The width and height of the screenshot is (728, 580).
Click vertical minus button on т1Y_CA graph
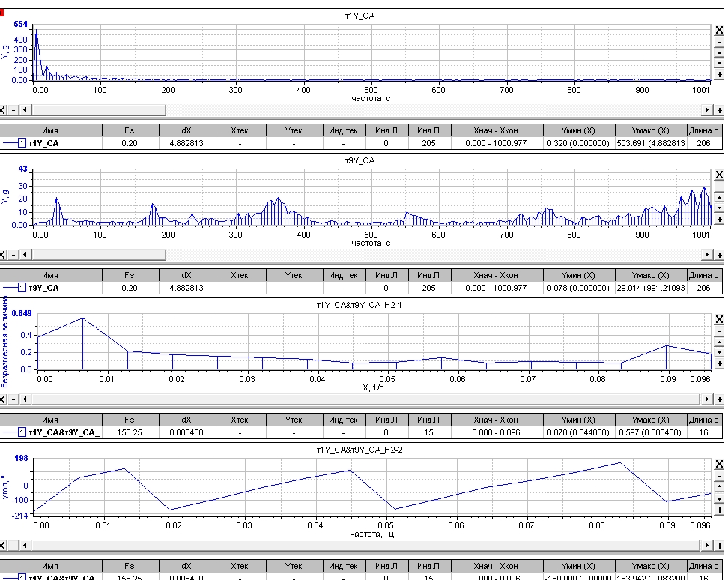pyautogui.click(x=720, y=42)
